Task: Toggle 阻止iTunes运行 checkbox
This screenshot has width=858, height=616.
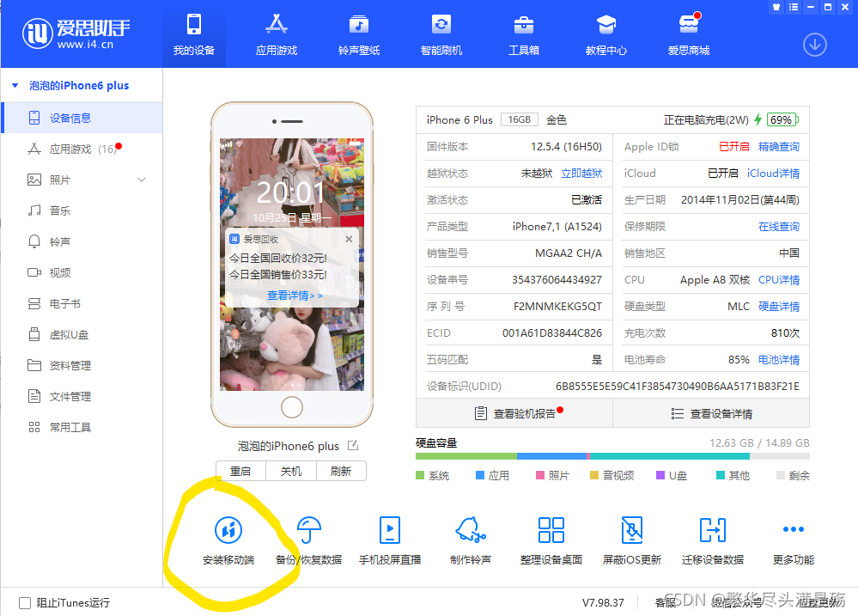Action: point(25,603)
